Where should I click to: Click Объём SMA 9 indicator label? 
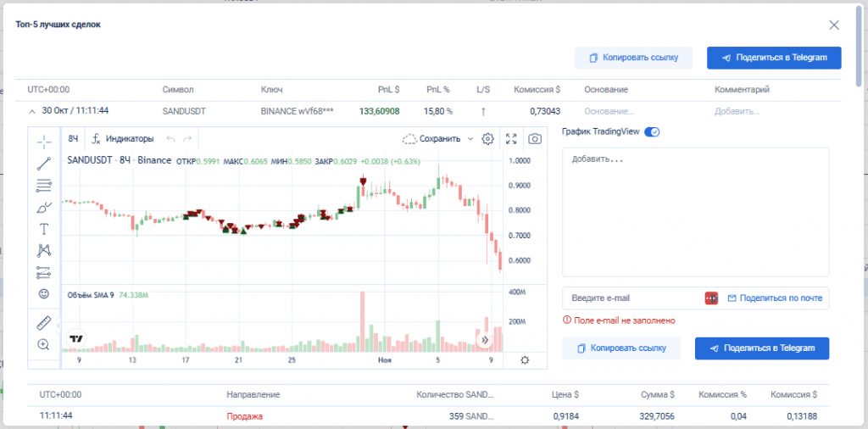click(90, 295)
